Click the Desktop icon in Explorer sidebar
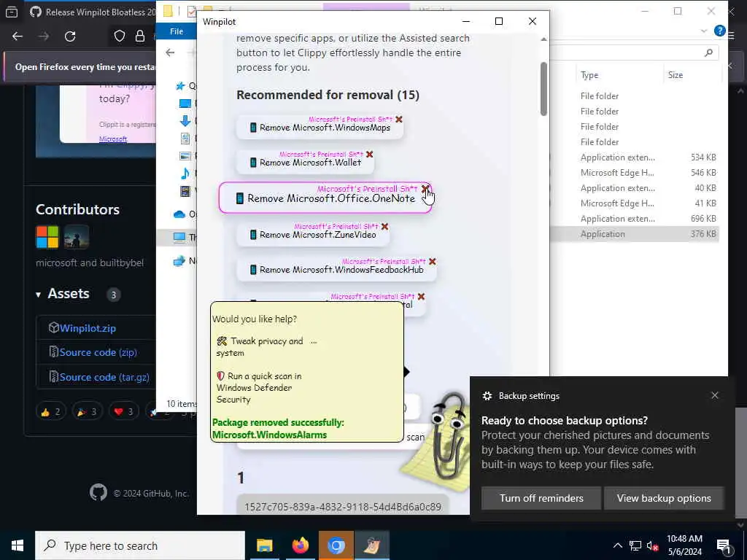Viewport: 747px width, 560px height. pyautogui.click(x=185, y=104)
